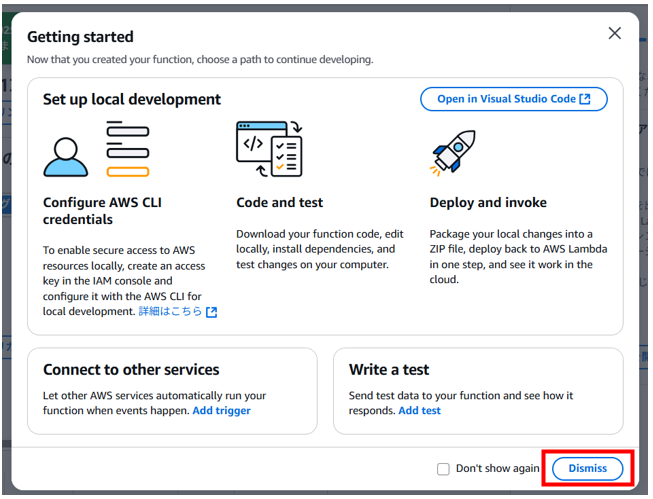Click the external link icon beside Visual Studio Code
This screenshot has width=653, height=499.
585,99
